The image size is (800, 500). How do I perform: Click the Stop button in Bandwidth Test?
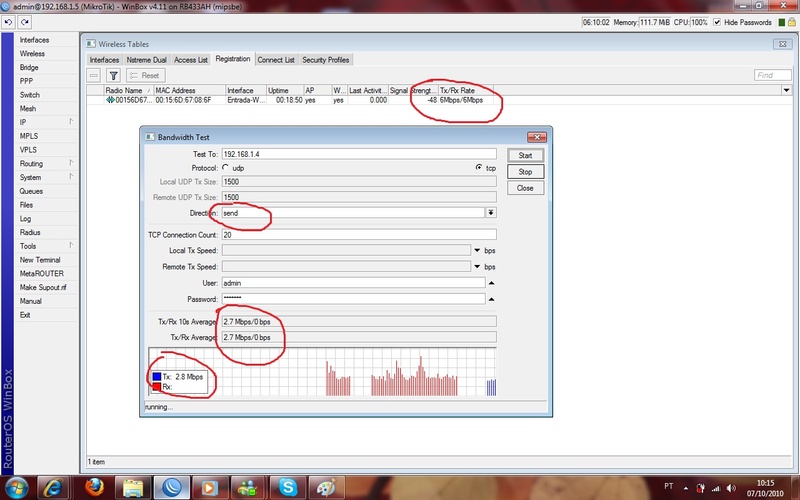[x=526, y=172]
